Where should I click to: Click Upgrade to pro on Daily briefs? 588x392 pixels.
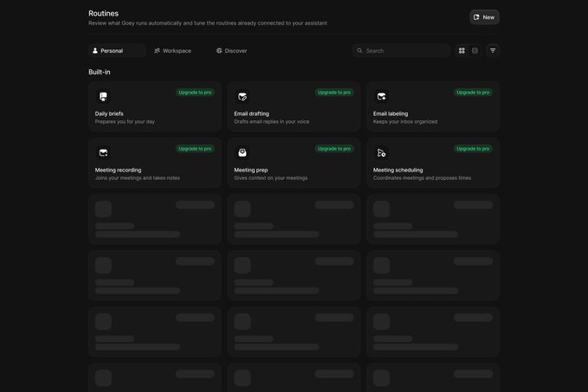[195, 93]
